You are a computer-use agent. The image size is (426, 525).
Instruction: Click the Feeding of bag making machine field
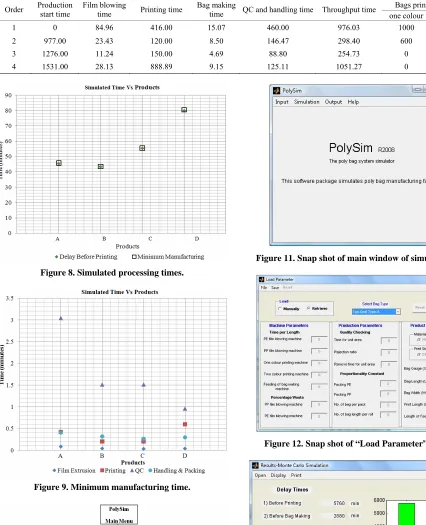[319, 387]
